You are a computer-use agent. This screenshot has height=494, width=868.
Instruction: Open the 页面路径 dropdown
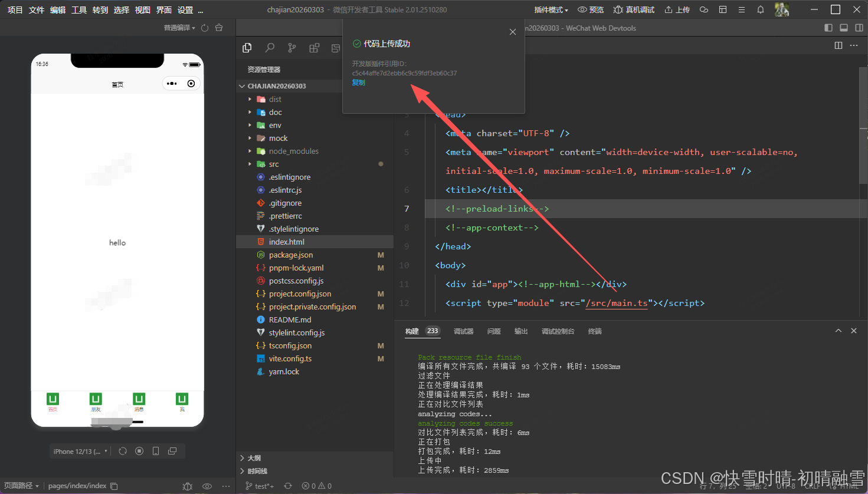click(21, 486)
